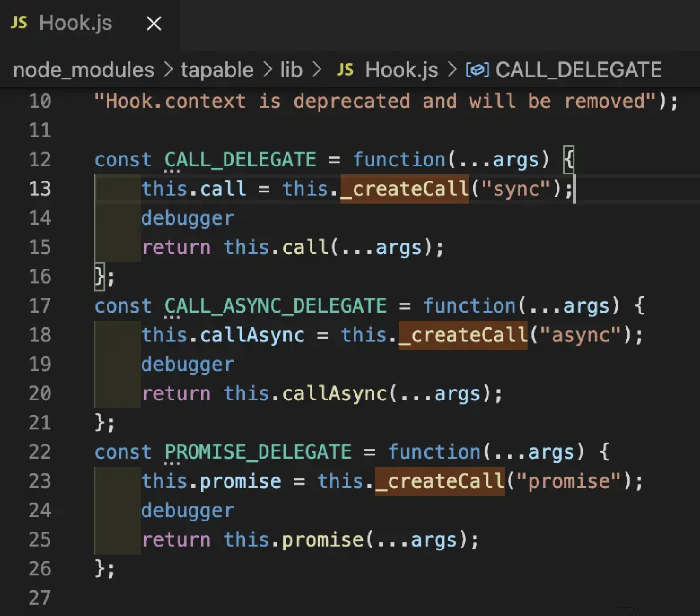
Task: Click the "promise" string literal on line 23
Action: [x=568, y=481]
